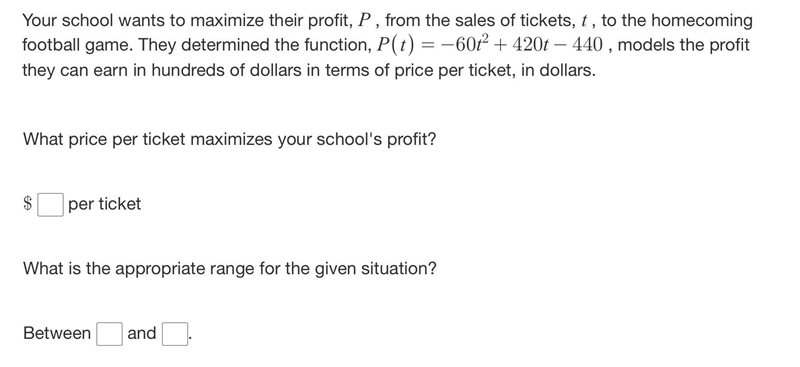Click the dollar sign before the price box
This screenshot has height=367, width=800.
pos(28,204)
